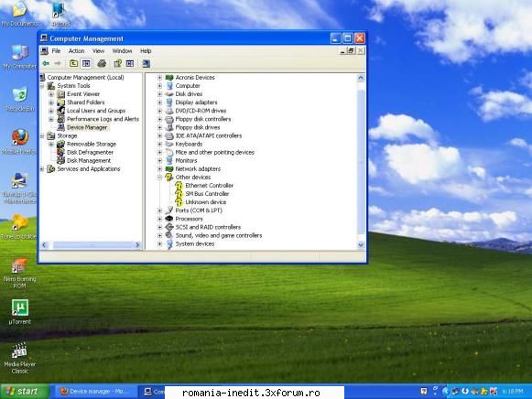This screenshot has width=532, height=399.
Task: Collapse the Storage node
Action: [42, 136]
